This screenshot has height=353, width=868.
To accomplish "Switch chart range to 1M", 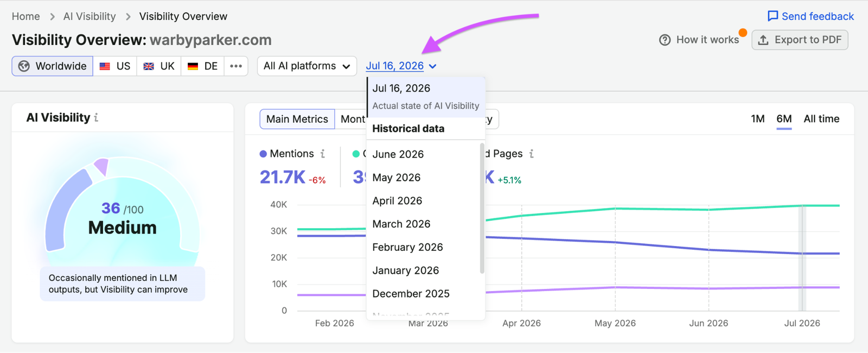I will 758,119.
